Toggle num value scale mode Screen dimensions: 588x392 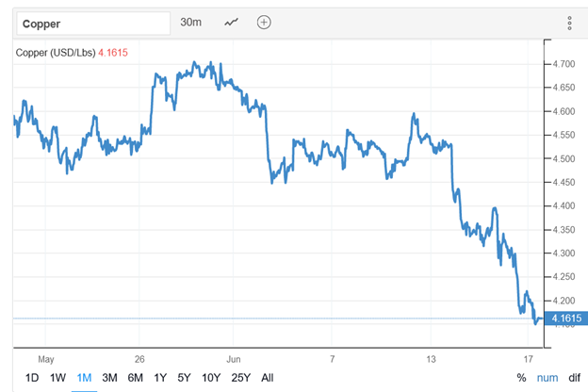coord(546,378)
